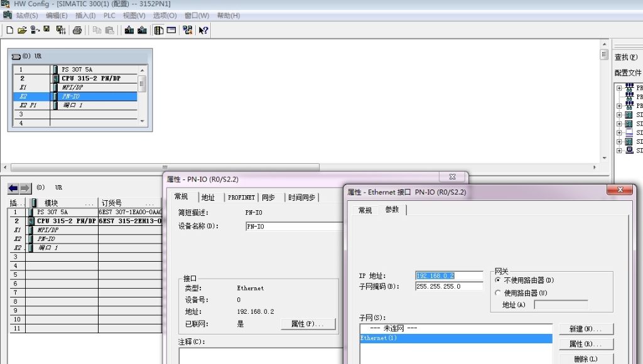Image resolution: width=643 pixels, height=364 pixels.
Task: Click the Open folder toolbar icon
Action: click(22, 30)
